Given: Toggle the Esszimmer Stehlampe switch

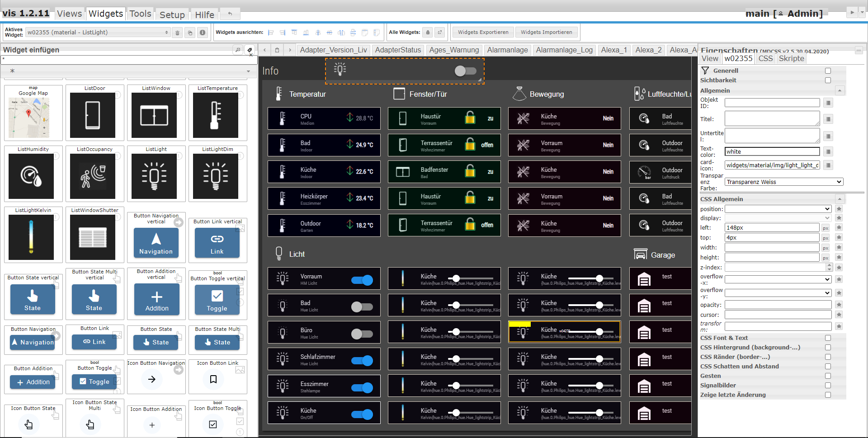Looking at the screenshot, I should (362, 387).
